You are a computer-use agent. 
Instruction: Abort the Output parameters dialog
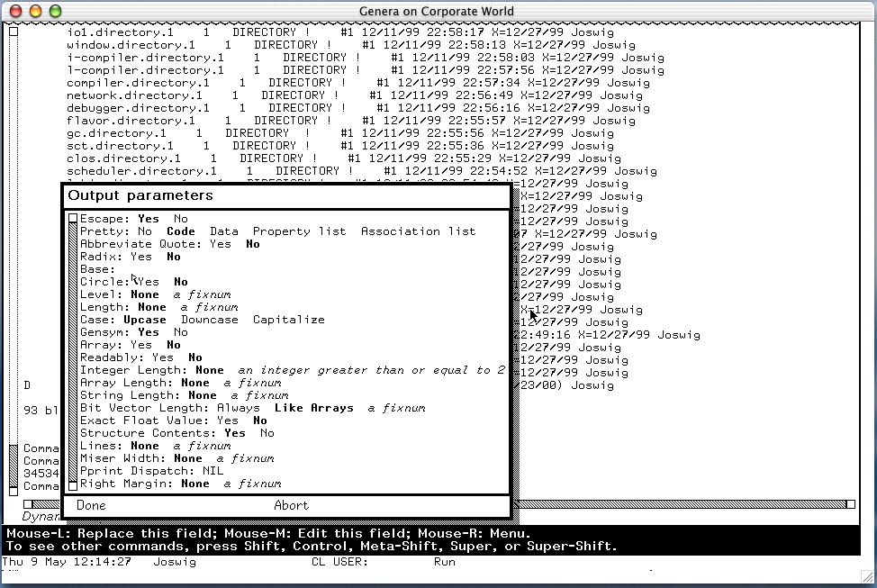click(291, 505)
